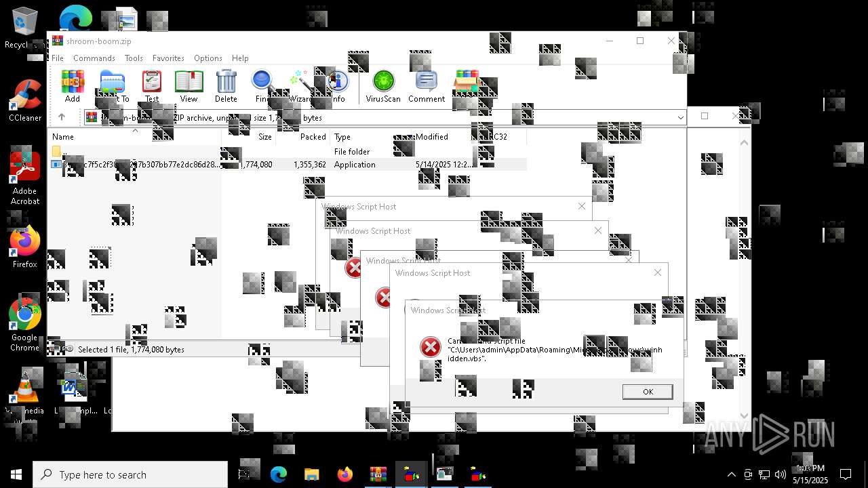Open the Recycle Bin desktop icon

[24, 28]
